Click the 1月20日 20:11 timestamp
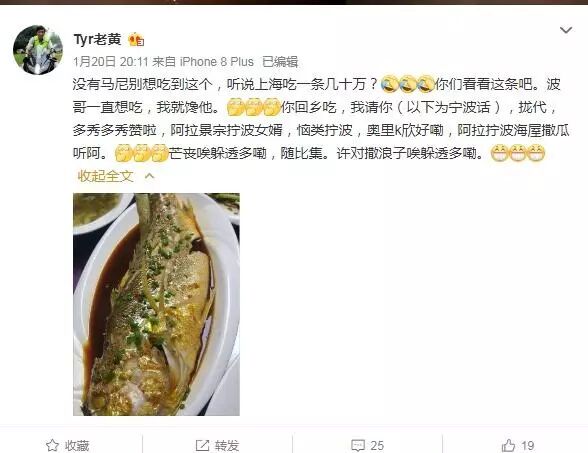Viewport: 588px width, 453px height. (x=111, y=62)
